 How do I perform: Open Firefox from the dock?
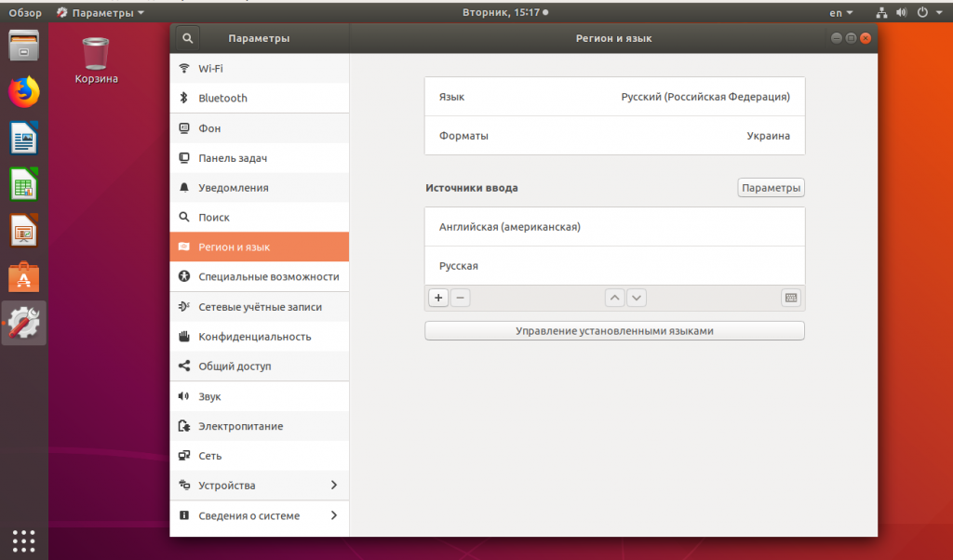click(24, 92)
